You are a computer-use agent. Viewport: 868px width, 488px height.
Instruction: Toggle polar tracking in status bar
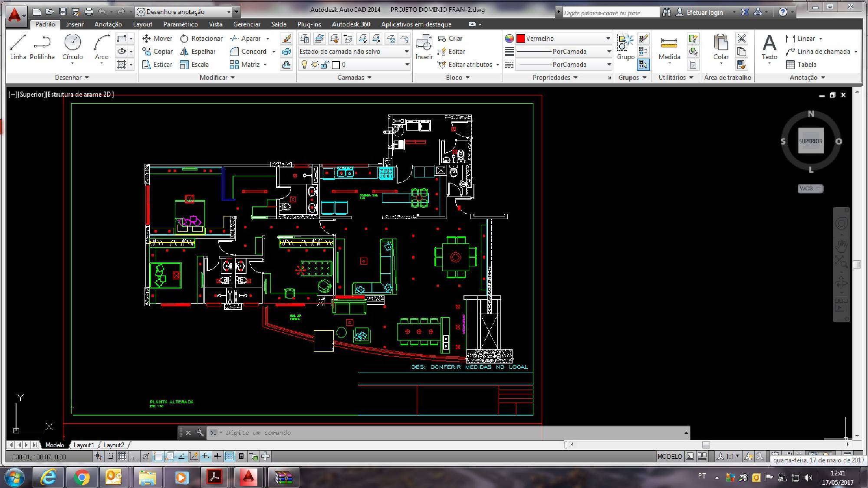coord(146,456)
